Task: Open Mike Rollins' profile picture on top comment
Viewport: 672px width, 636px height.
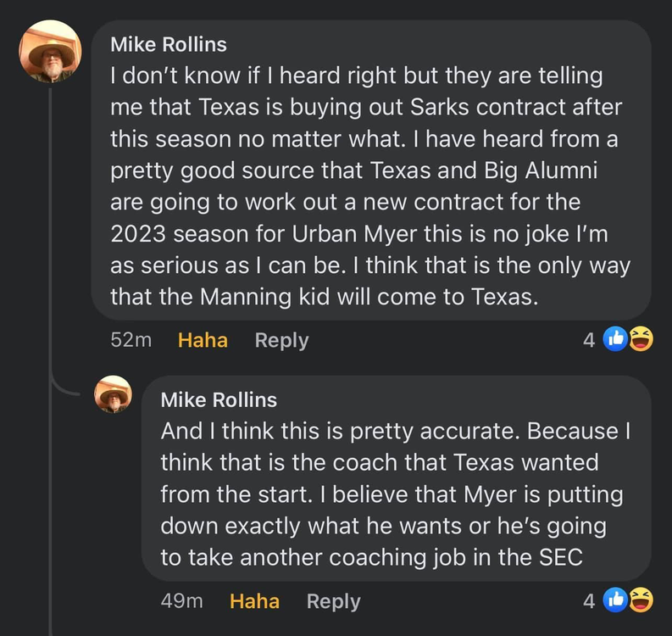Action: click(x=50, y=52)
